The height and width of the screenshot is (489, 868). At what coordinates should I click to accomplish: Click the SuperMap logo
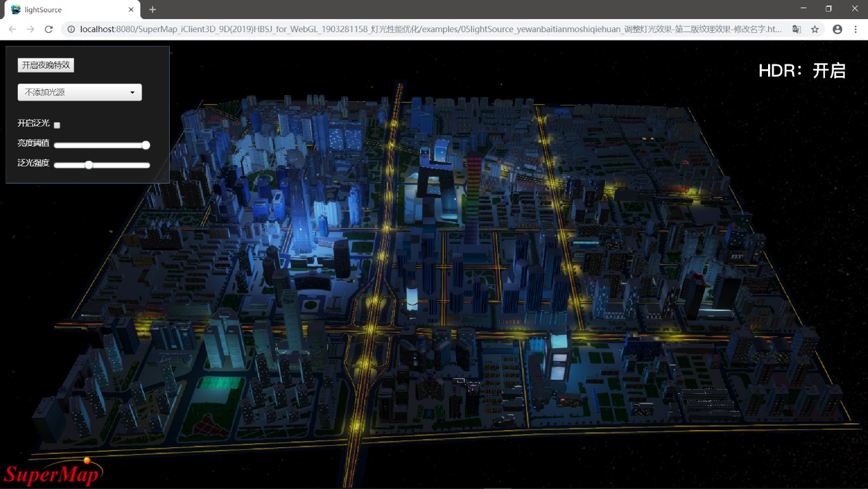point(53,473)
